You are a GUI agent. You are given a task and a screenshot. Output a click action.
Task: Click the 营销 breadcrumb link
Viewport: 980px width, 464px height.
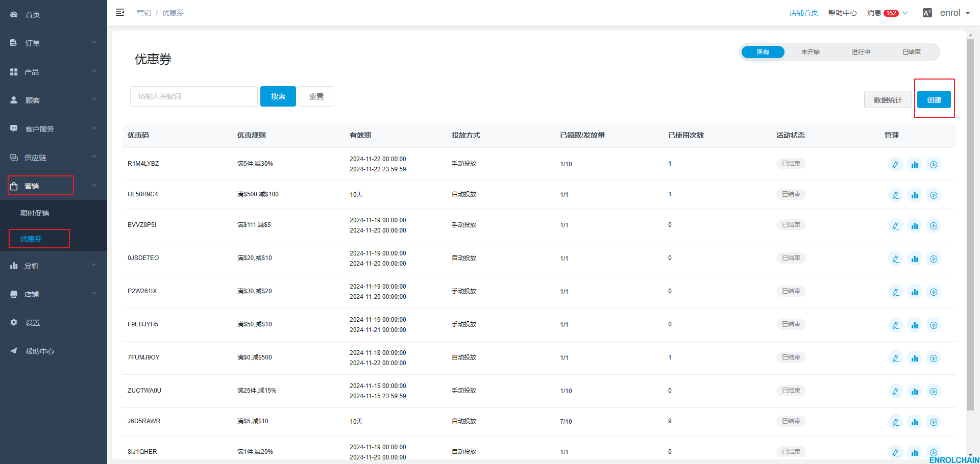144,13
